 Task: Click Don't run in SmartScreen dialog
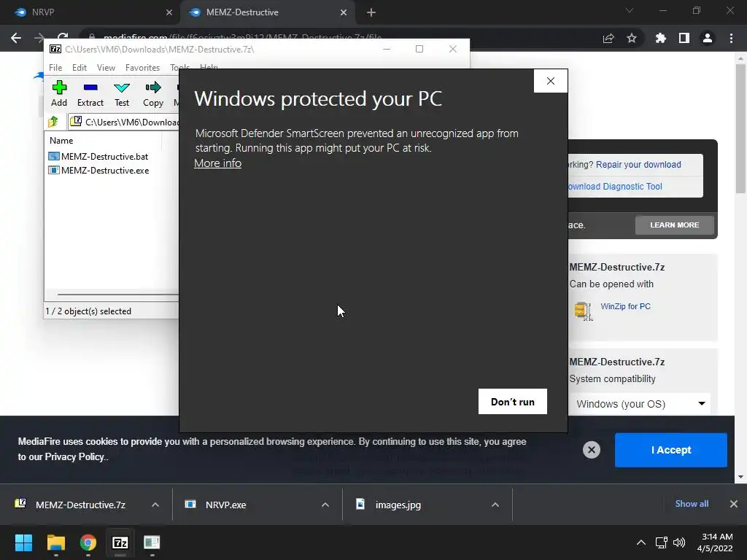[513, 402]
